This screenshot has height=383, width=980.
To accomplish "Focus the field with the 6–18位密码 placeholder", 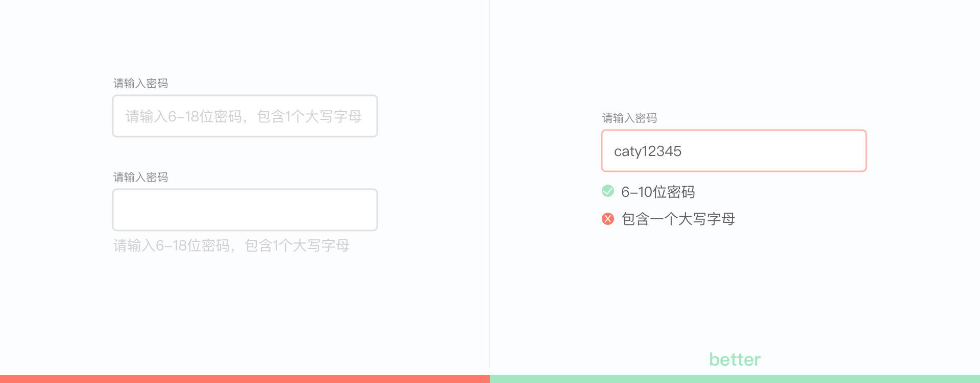I will tap(244, 116).
